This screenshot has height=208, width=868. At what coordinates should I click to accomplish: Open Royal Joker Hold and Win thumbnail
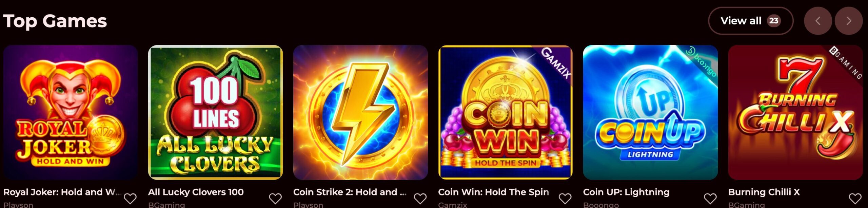click(71, 112)
